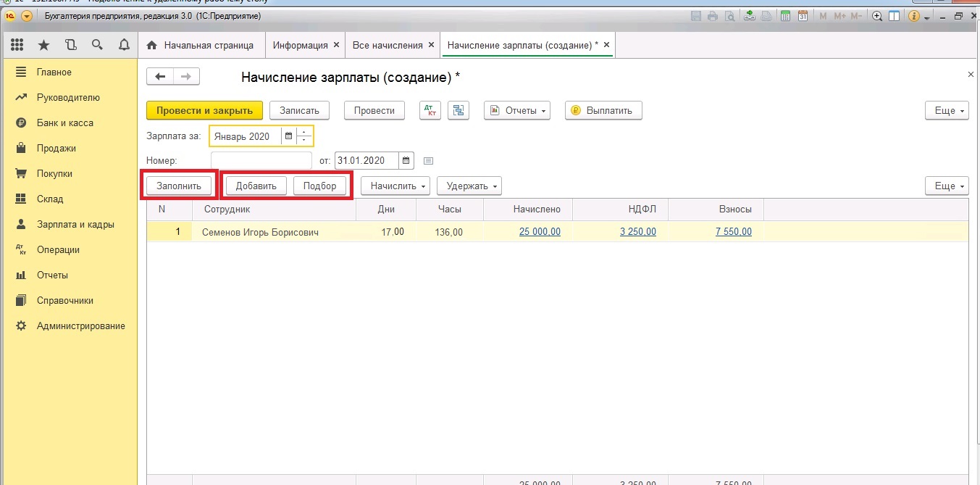Increase month with Зарплата за stepper up arrow
The image size is (980, 485).
click(x=304, y=132)
